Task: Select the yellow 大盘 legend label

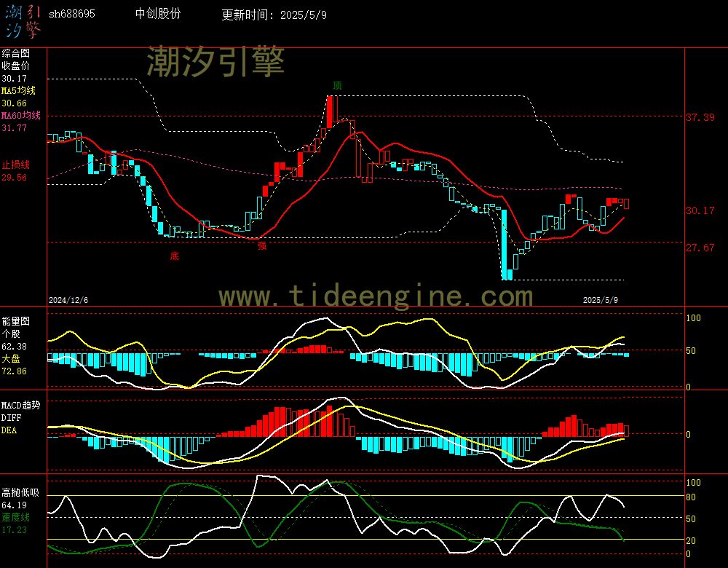Action: 11,358
